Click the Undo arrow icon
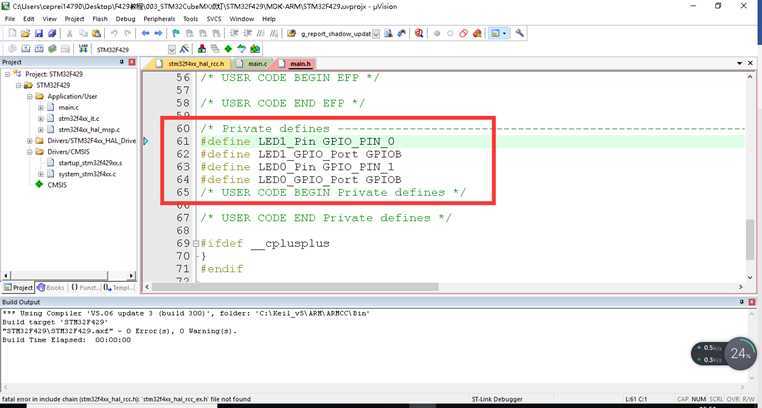The width and height of the screenshot is (762, 408). point(114,34)
